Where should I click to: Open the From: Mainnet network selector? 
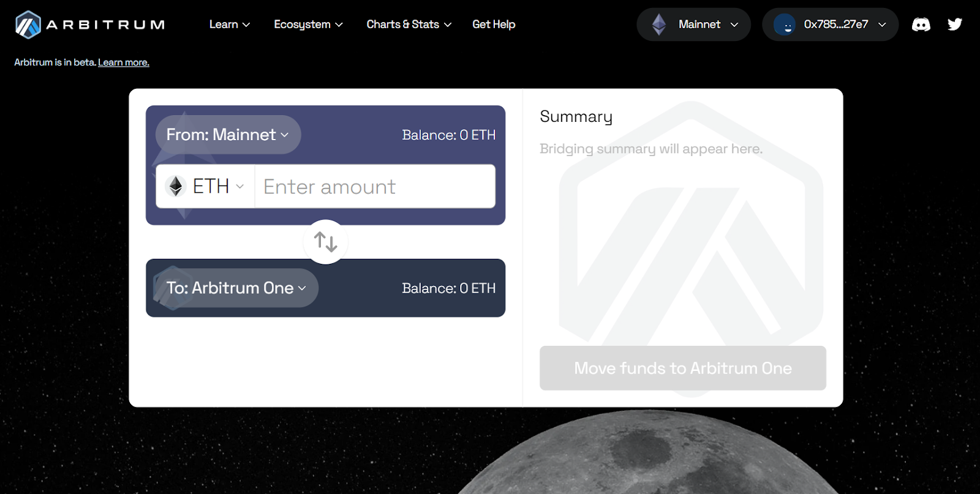coord(228,135)
